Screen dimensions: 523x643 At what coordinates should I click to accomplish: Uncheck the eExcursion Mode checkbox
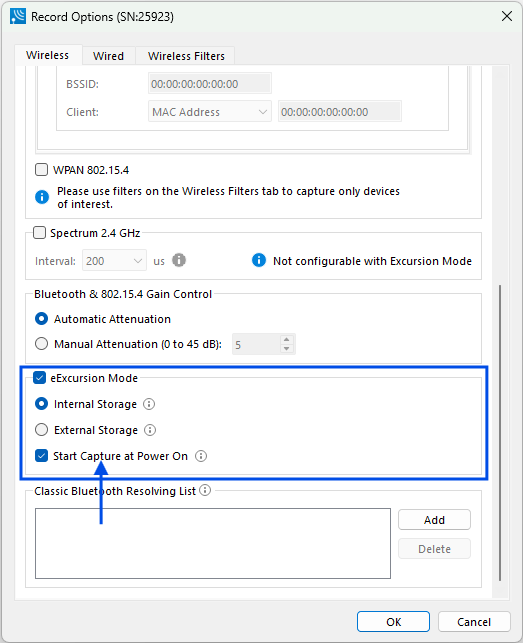[39, 378]
